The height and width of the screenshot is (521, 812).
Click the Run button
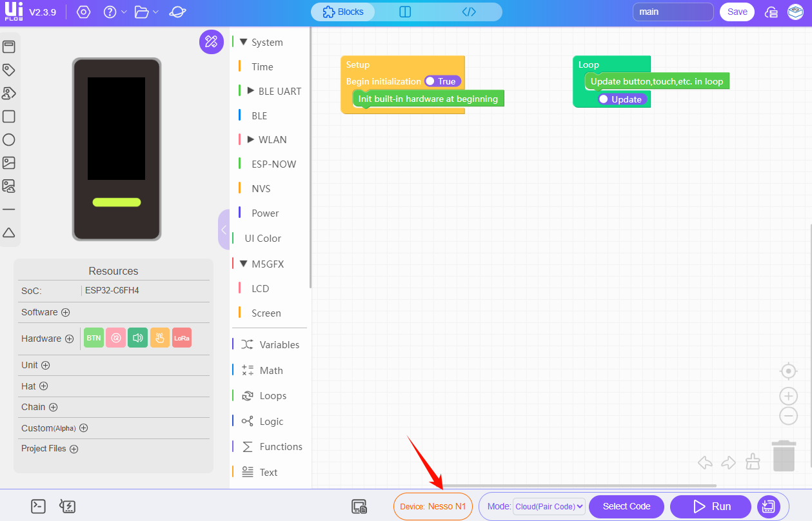pyautogui.click(x=711, y=506)
